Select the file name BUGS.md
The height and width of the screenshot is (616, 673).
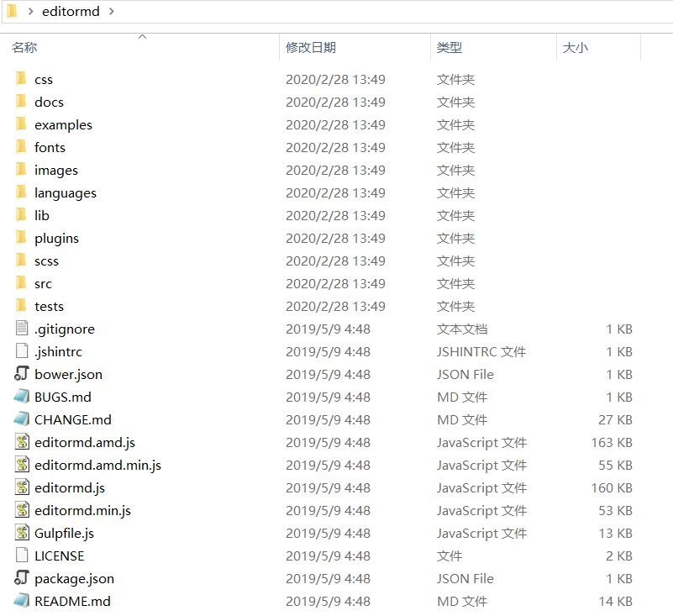click(63, 397)
